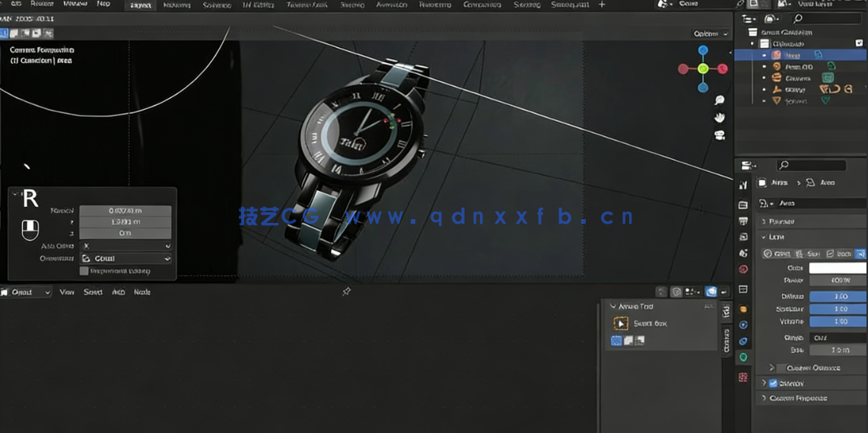Select the Spot light type button

point(838,253)
